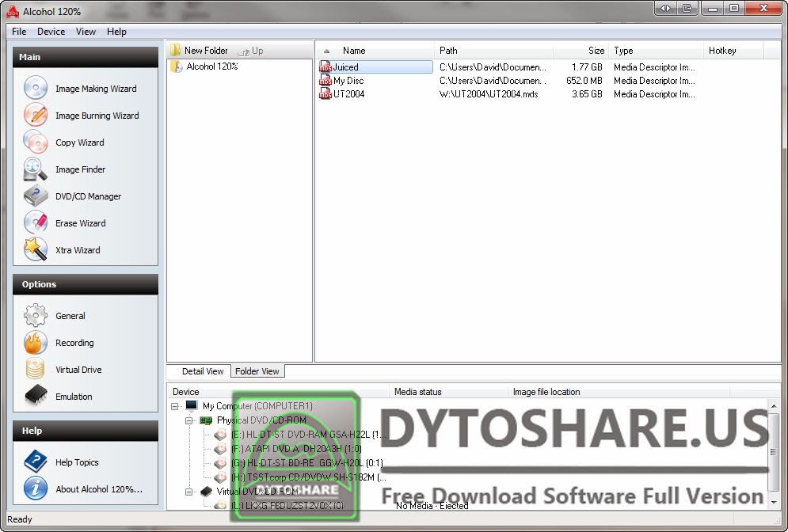Launch the Erase Wizard icon
Screen dimensions: 788x532
(36, 223)
